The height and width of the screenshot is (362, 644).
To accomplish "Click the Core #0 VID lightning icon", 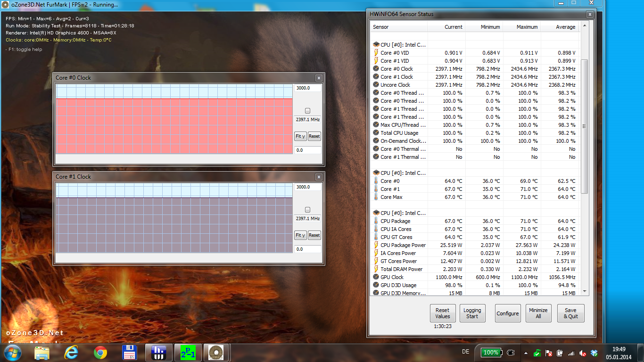I will coord(376,53).
